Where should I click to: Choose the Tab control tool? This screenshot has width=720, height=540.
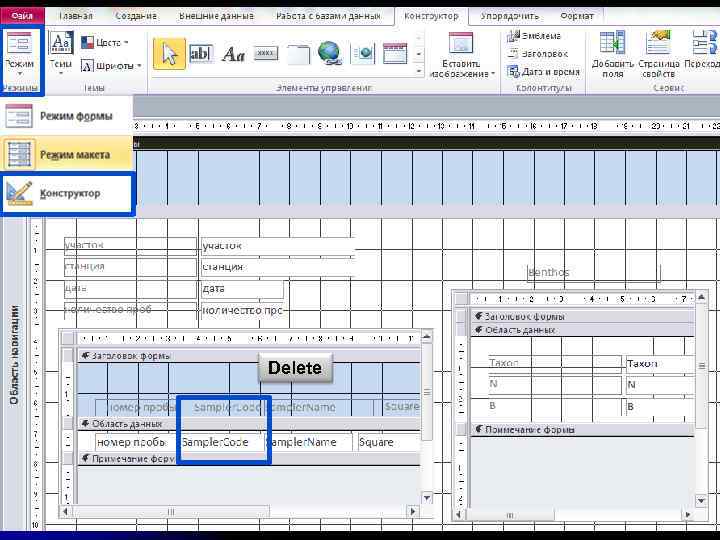tap(298, 54)
